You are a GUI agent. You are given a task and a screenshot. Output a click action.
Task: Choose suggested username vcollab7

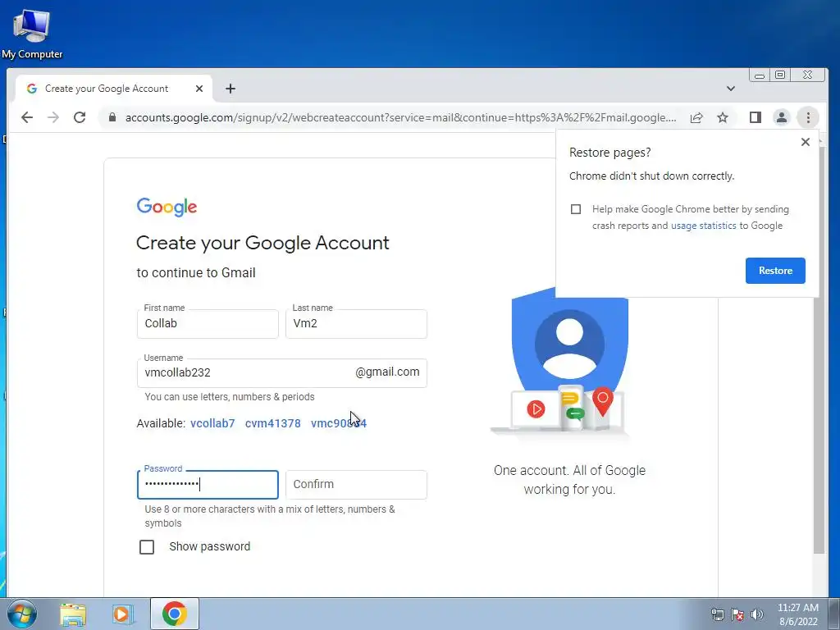(212, 423)
